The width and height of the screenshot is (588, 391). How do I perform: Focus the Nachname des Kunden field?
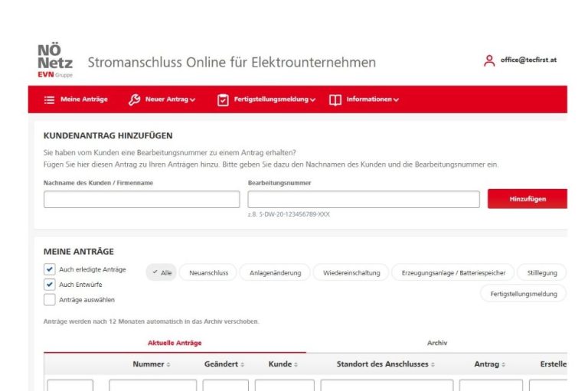[x=142, y=200]
